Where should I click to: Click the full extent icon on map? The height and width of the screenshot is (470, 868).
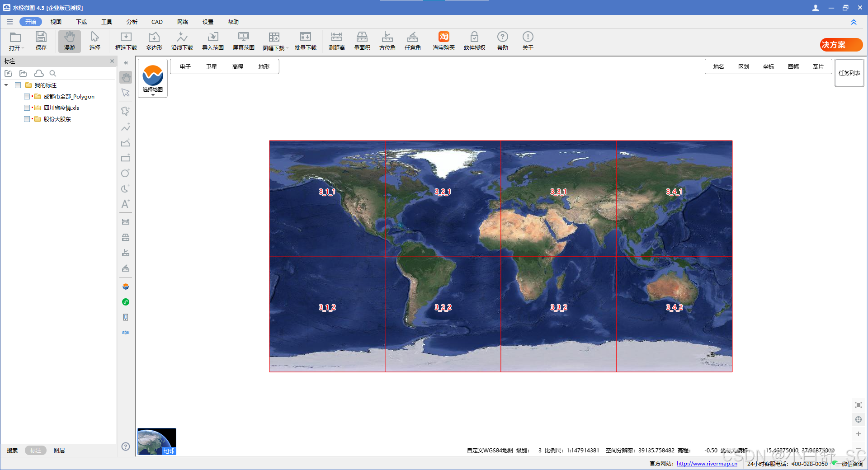[x=858, y=405]
